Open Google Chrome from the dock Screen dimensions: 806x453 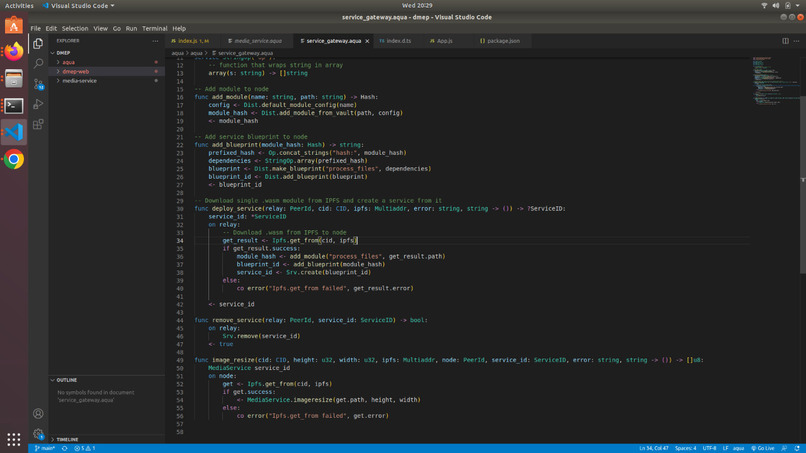click(14, 159)
